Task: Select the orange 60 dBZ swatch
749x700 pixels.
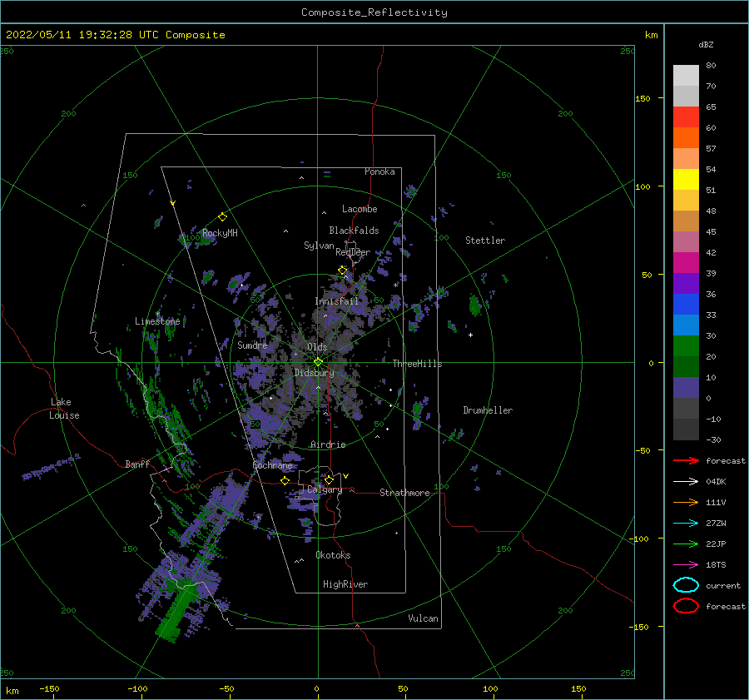Action: [x=686, y=137]
